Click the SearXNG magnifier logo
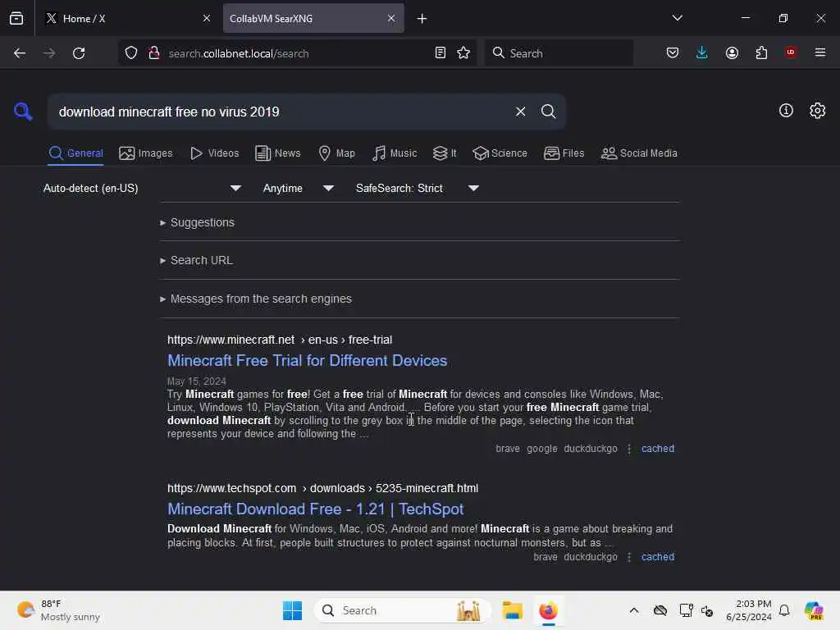Image resolution: width=840 pixels, height=630 pixels. coord(22,112)
